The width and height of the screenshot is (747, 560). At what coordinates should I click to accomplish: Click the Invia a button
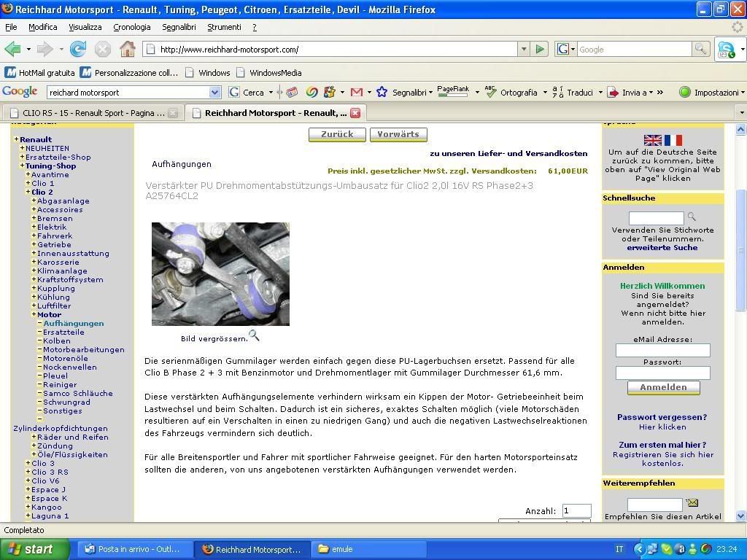(x=627, y=93)
